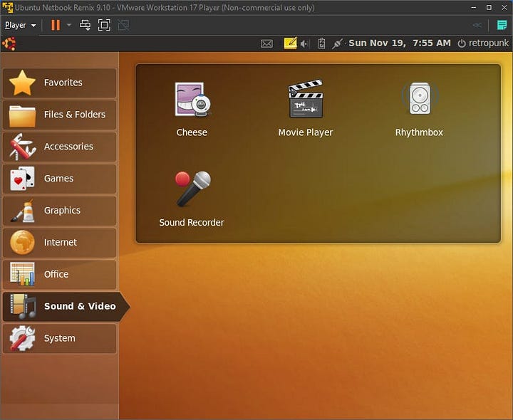
Task: Open the Files & Folders category
Action: pyautogui.click(x=60, y=115)
